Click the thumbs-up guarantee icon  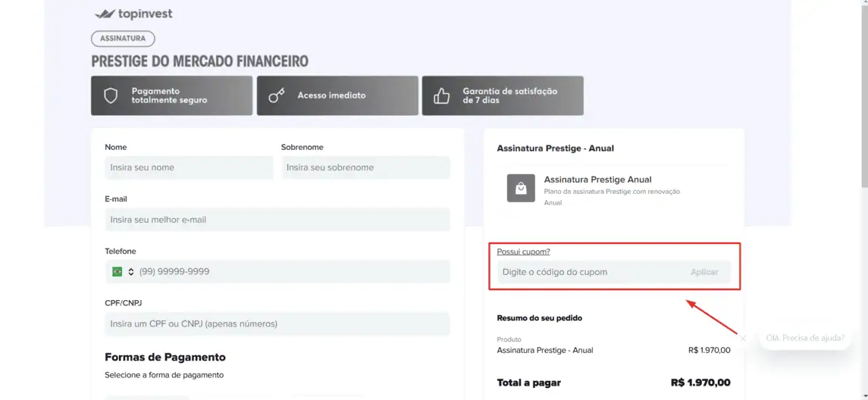[x=441, y=95]
